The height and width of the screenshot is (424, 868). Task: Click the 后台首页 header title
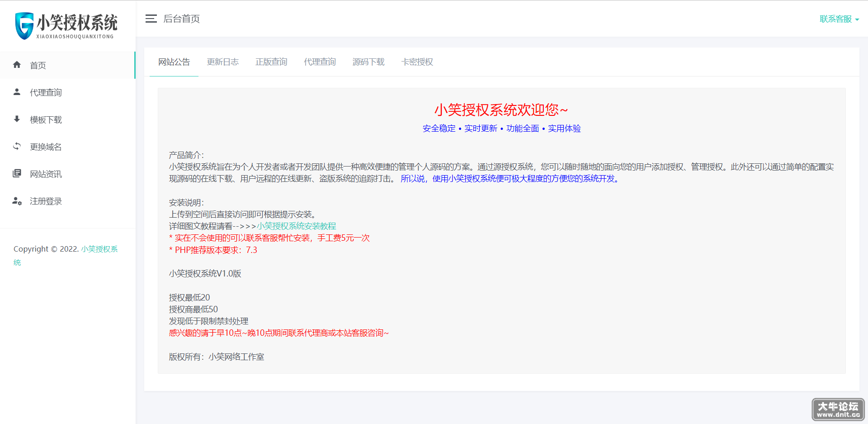[181, 19]
